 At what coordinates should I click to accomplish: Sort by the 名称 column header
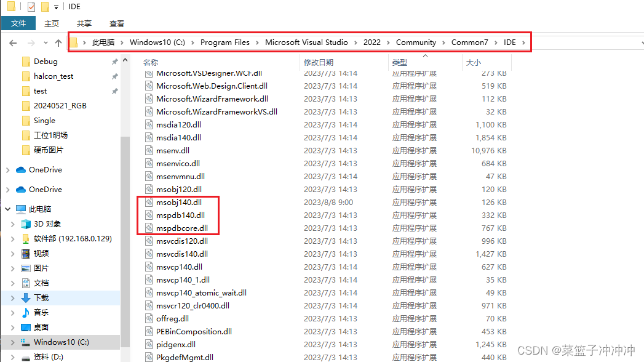coord(151,62)
